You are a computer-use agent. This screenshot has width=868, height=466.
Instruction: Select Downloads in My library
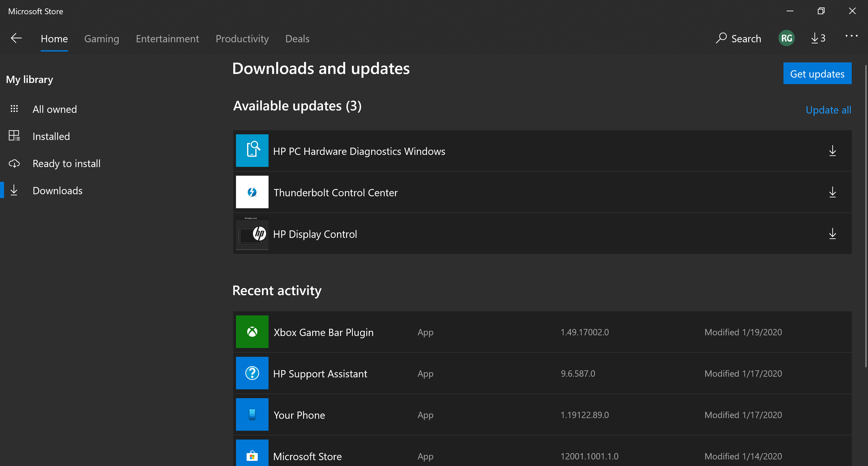(x=57, y=191)
